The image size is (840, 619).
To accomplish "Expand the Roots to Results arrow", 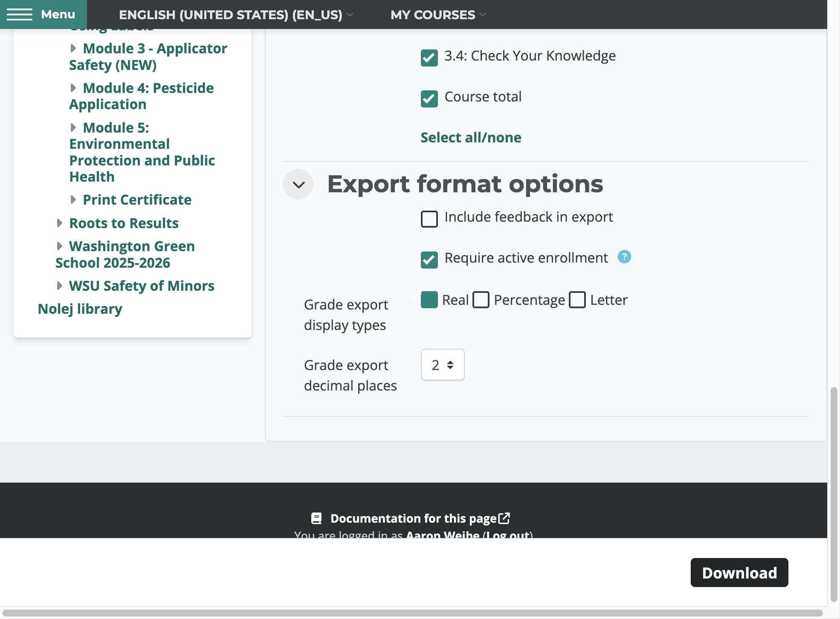I will tap(60, 223).
